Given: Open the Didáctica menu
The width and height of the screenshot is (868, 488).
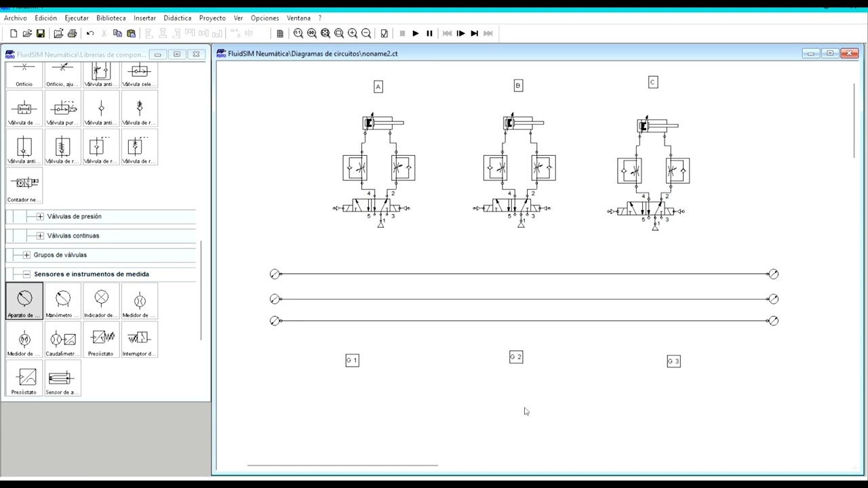Looking at the screenshot, I should point(178,18).
